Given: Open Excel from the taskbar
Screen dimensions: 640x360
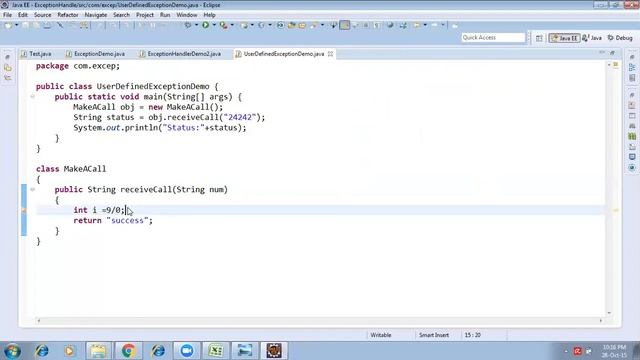Looking at the screenshot, I should (x=216, y=351).
